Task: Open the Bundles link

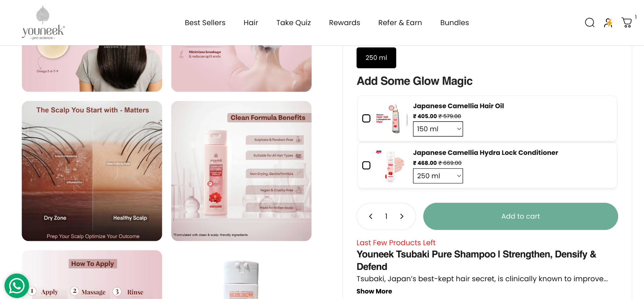Action: tap(454, 23)
